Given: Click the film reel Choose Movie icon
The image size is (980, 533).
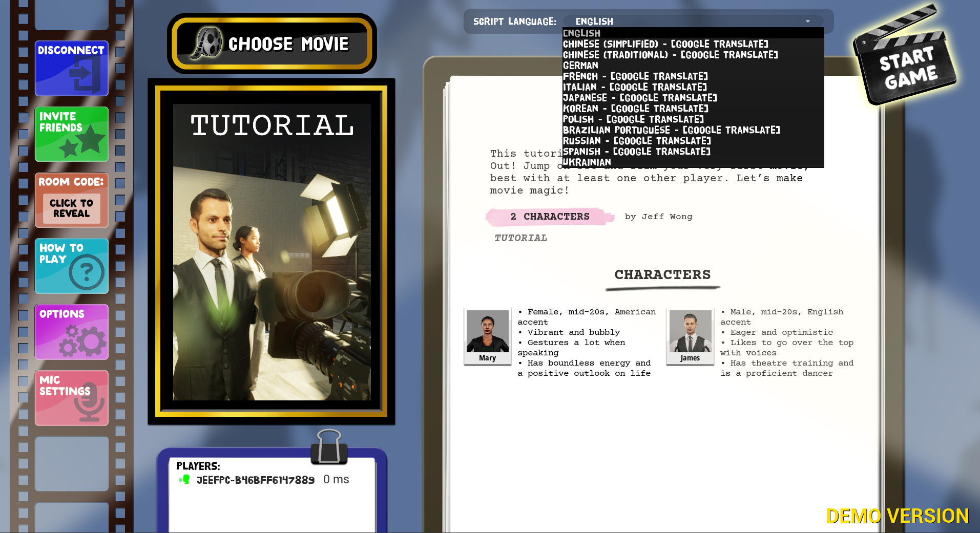Looking at the screenshot, I should (207, 42).
